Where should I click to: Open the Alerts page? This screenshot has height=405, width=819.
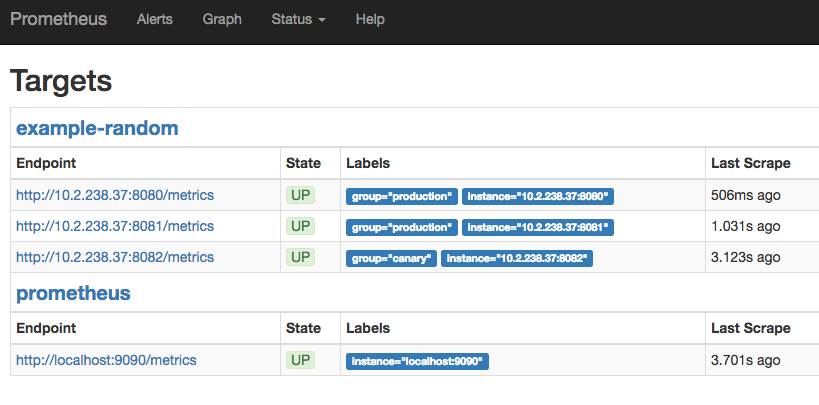click(x=155, y=19)
